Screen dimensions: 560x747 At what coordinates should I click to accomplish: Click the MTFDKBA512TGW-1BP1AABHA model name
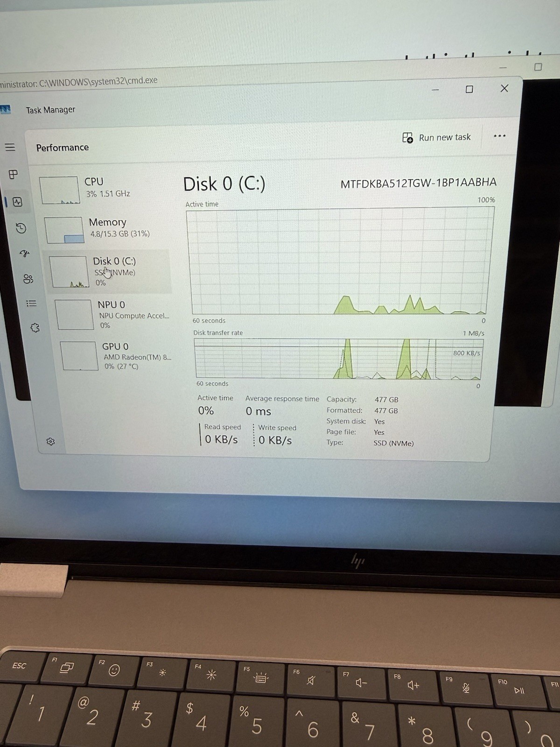click(x=419, y=183)
